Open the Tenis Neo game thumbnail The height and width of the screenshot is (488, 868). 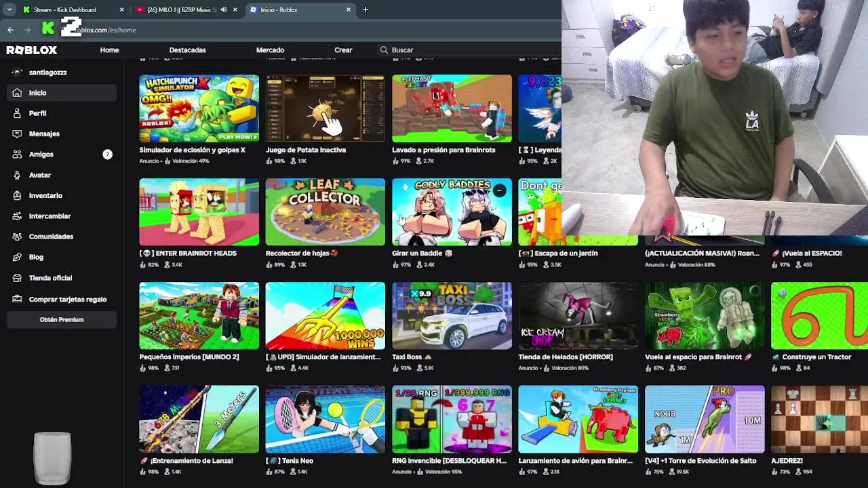point(325,420)
